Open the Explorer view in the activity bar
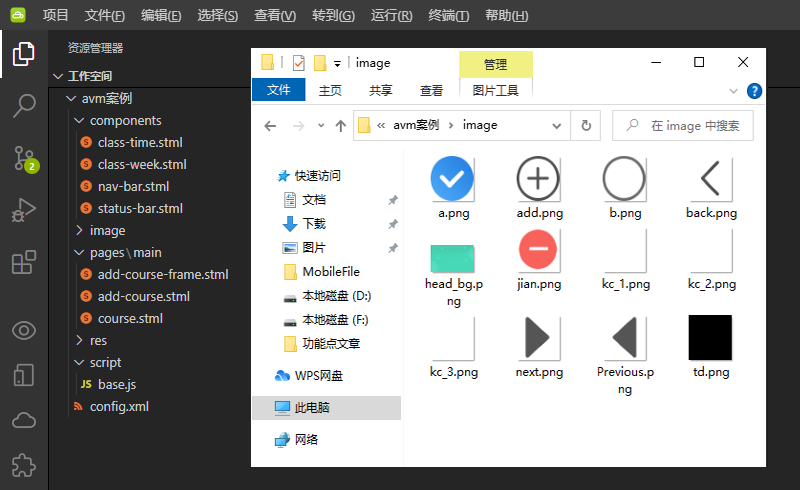This screenshot has height=490, width=800. [x=23, y=54]
